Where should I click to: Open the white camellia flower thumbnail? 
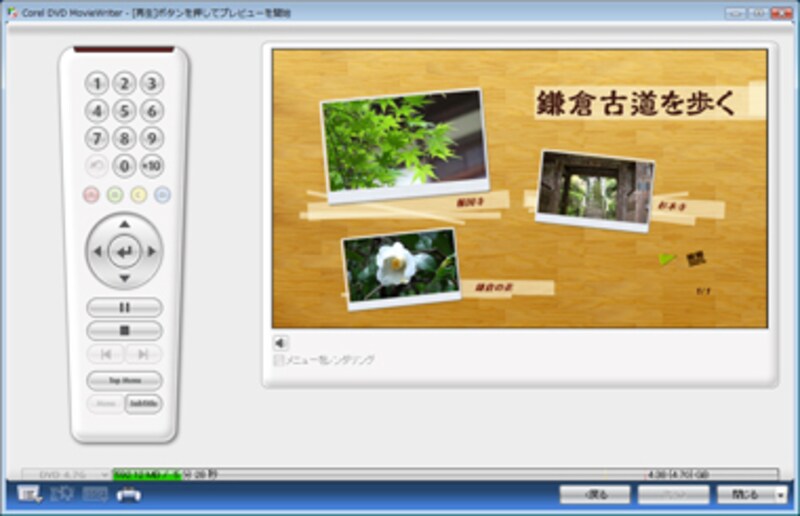[x=402, y=268]
